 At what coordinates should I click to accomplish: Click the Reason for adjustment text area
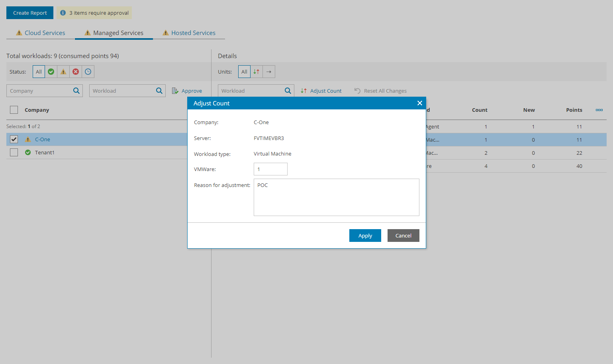point(336,197)
